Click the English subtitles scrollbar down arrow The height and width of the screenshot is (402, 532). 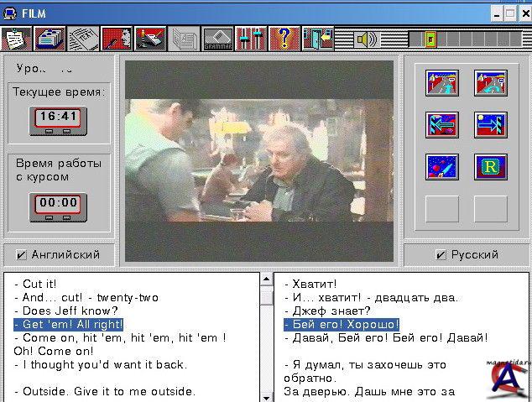coord(267,395)
